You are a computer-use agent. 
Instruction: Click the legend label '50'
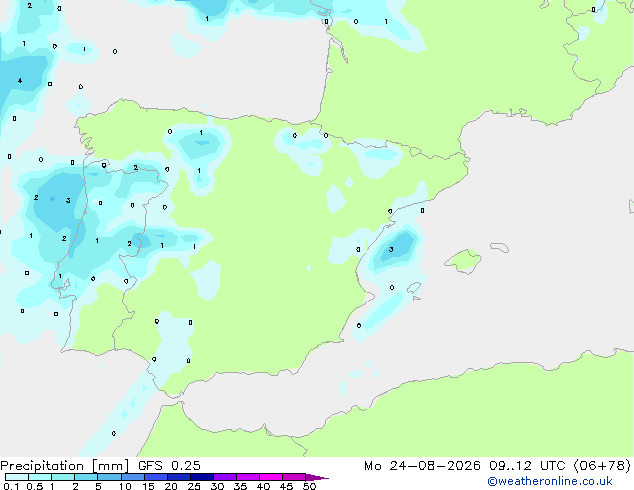tap(310, 486)
